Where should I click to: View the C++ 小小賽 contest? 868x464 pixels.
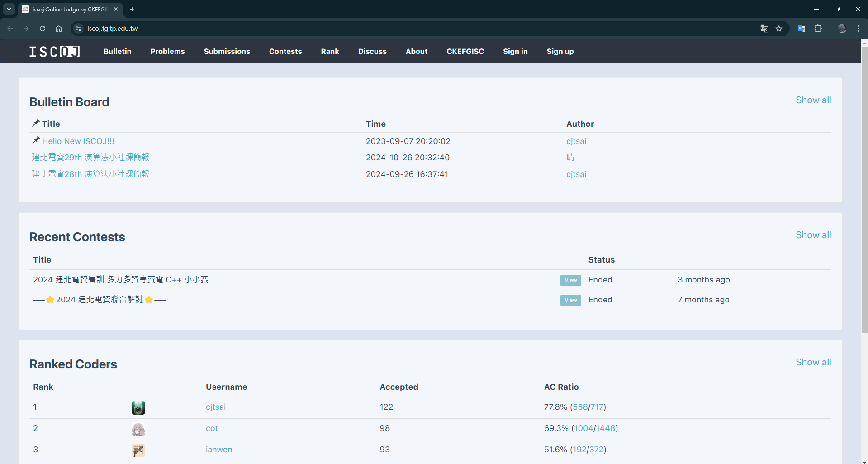point(571,280)
